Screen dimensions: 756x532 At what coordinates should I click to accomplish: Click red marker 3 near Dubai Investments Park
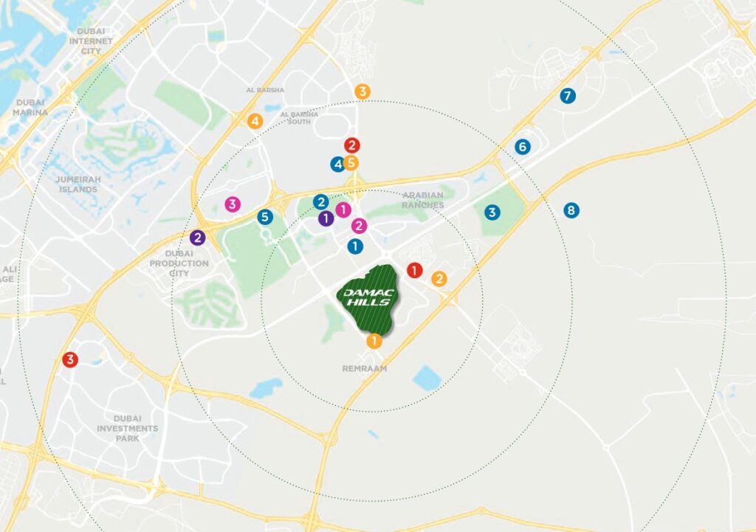[x=70, y=359]
